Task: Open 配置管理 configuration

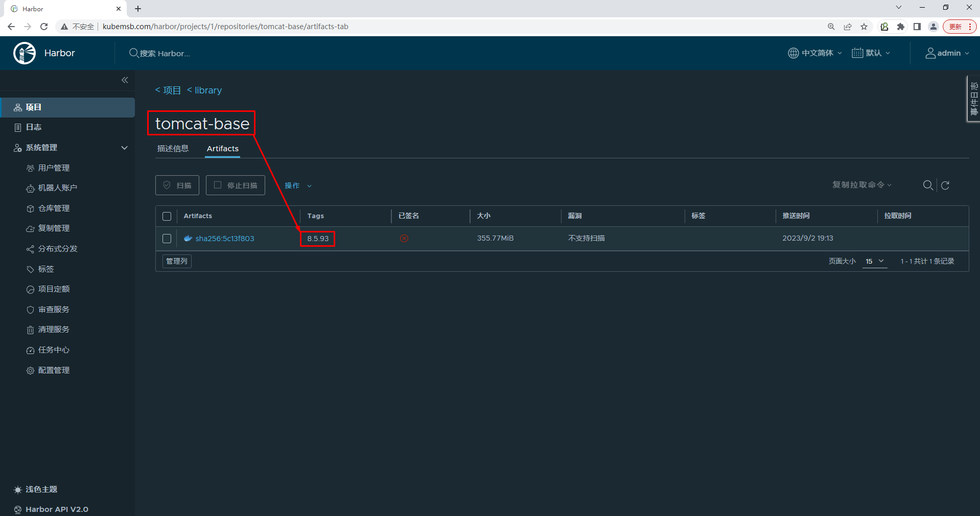Action: 54,370
